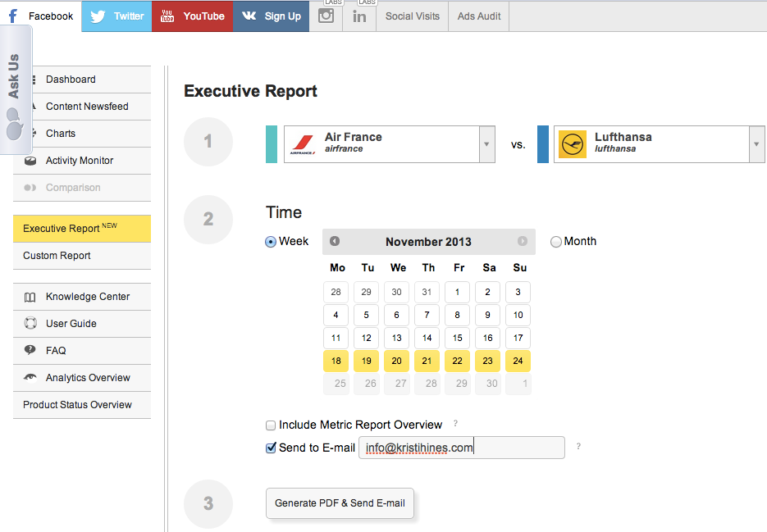The height and width of the screenshot is (532, 767).
Task: Open the Air France page dropdown arrow
Action: tap(486, 144)
